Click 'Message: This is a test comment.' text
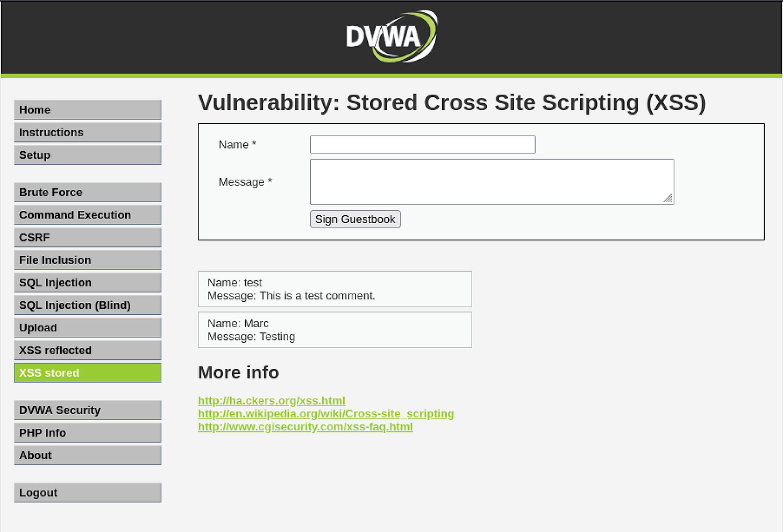 [x=291, y=296]
